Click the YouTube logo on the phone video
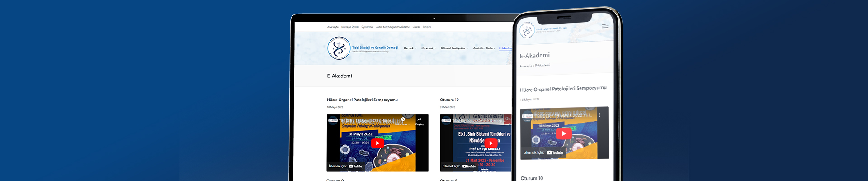This screenshot has height=181, width=868. (555, 152)
